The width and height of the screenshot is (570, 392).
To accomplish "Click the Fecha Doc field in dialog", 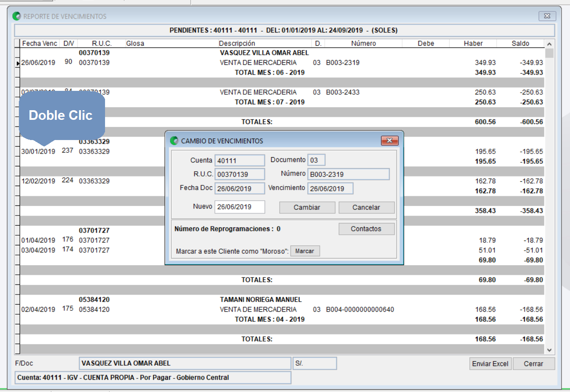I will tap(240, 188).
